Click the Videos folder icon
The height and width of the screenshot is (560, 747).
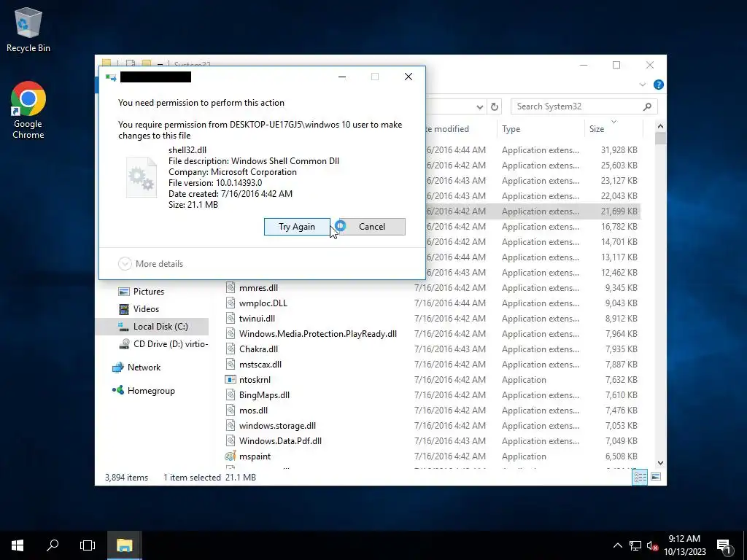pos(124,309)
